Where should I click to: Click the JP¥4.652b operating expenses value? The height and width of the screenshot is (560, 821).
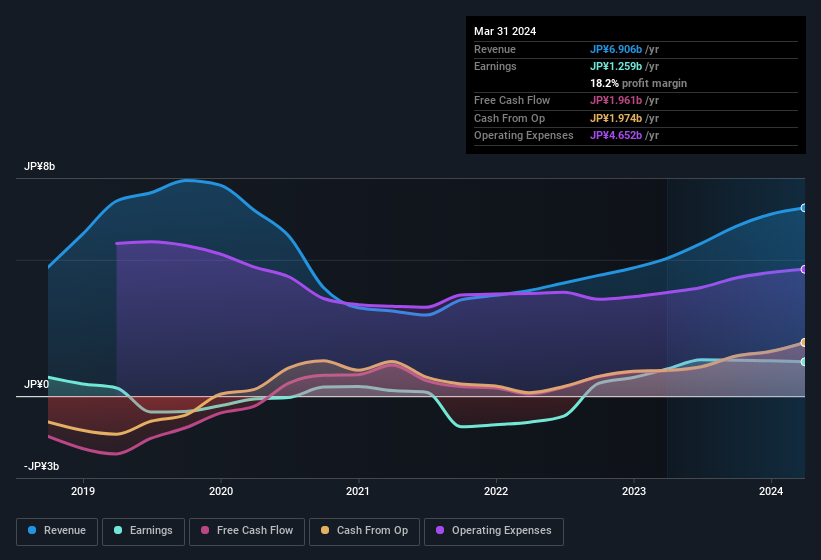pos(616,136)
